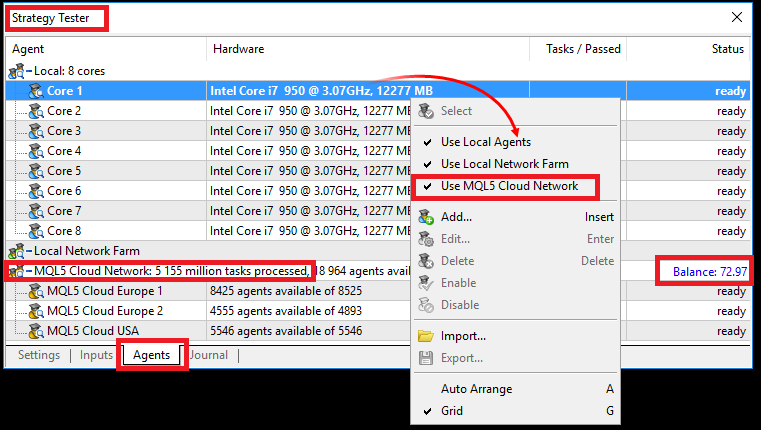This screenshot has width=761, height=430.
Task: Click the Core 8 agent icon
Action: tap(36, 231)
